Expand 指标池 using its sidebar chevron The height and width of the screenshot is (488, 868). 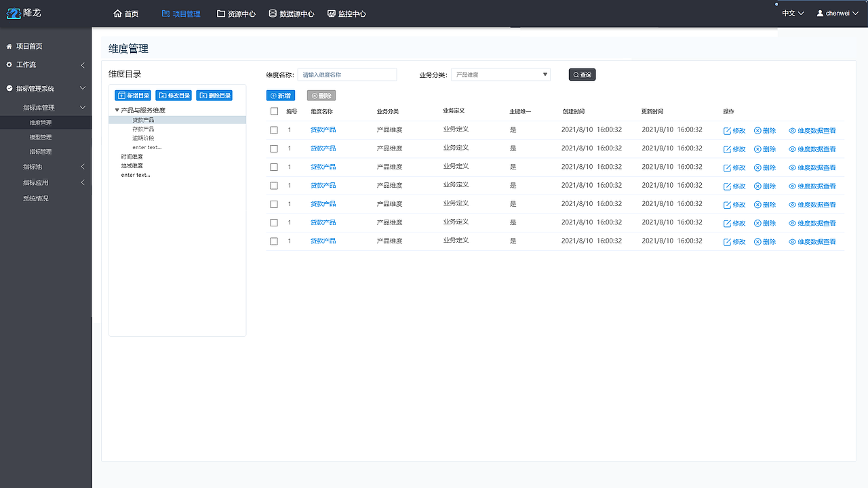83,167
